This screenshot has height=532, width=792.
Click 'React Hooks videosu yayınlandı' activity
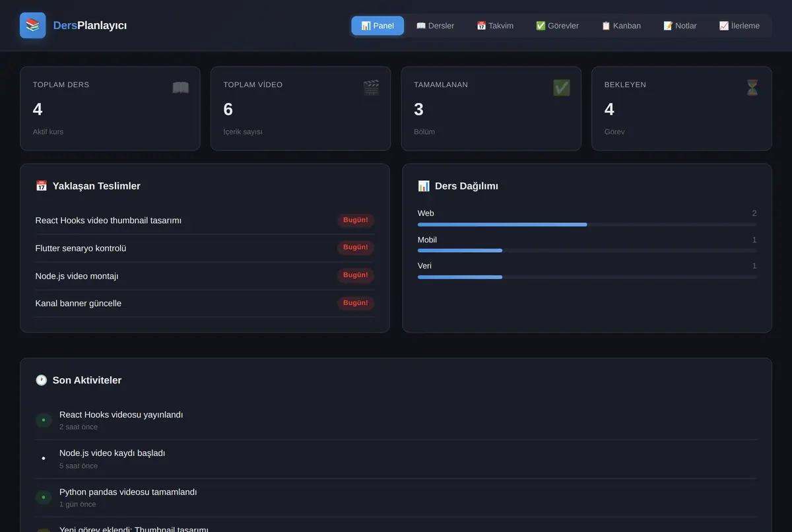point(121,415)
